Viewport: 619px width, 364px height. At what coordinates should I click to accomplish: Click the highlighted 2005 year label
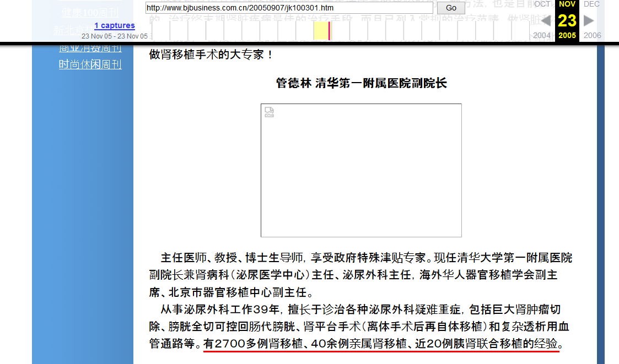tap(567, 35)
